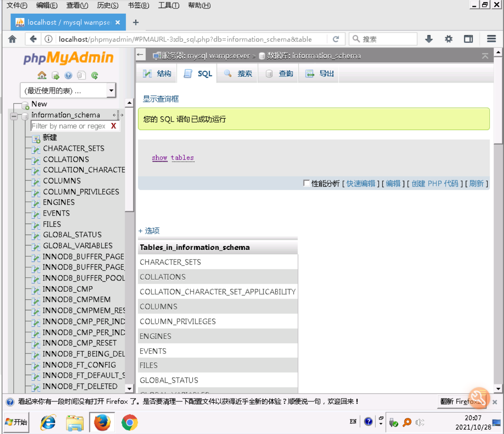Viewport: 504px width, 434px height.
Task: Click the 创建 PHP 代码 link
Action: tap(435, 184)
